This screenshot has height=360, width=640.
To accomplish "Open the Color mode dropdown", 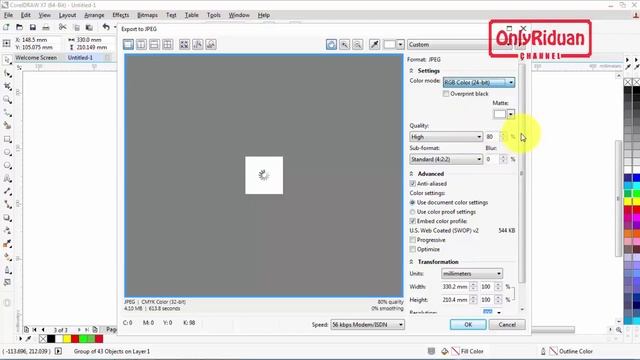I will pos(479,82).
